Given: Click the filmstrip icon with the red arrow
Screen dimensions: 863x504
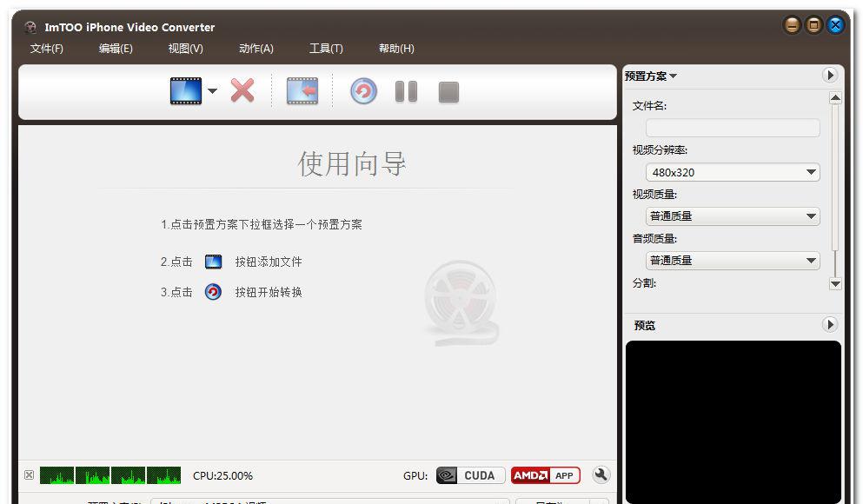Looking at the screenshot, I should coord(302,91).
